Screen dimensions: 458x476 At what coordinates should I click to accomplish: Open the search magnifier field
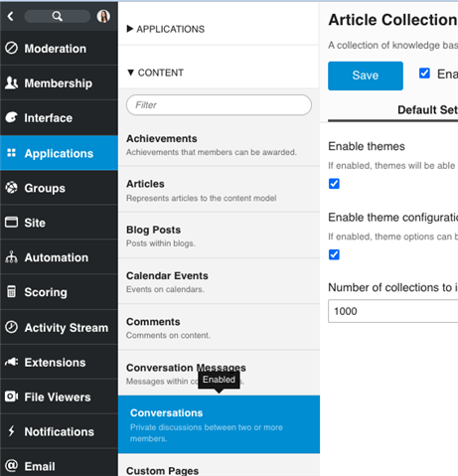(x=58, y=16)
